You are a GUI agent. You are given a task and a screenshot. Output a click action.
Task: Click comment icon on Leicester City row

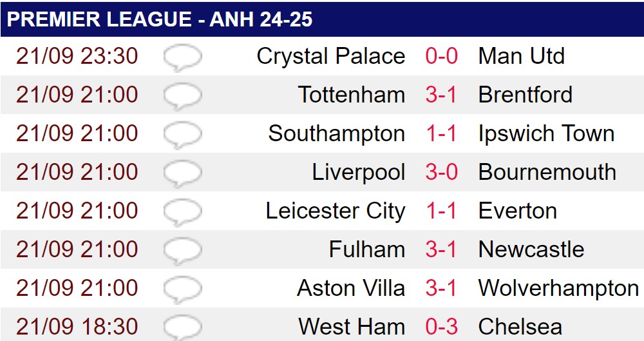[182, 213]
